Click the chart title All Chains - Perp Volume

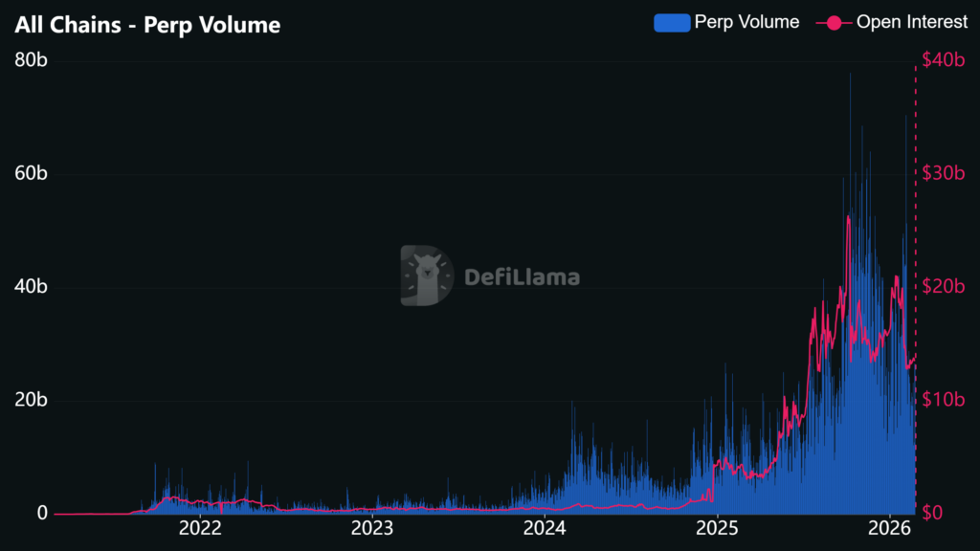[147, 25]
